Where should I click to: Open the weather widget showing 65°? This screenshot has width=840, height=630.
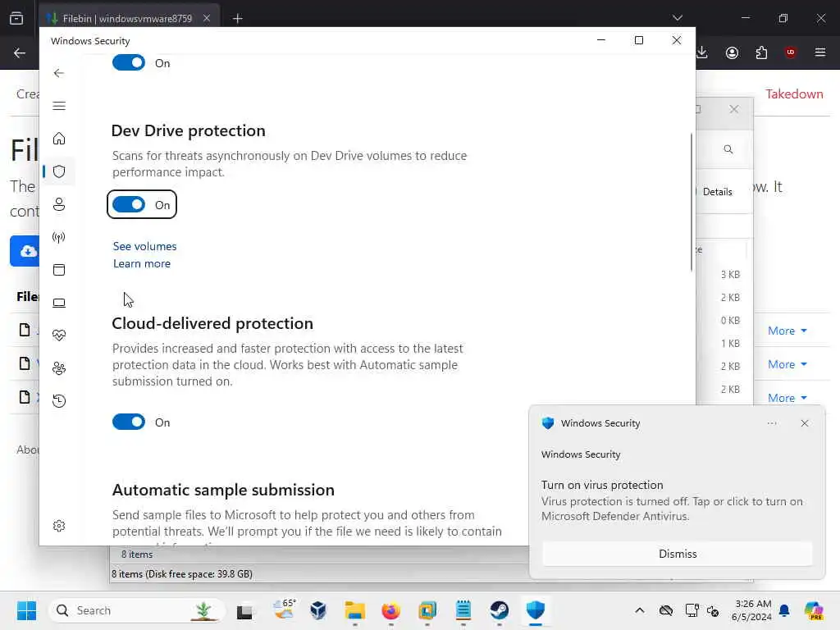[283, 610]
